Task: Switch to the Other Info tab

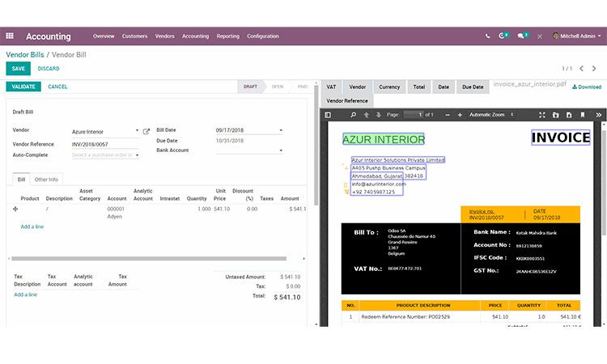Action: 46,179
